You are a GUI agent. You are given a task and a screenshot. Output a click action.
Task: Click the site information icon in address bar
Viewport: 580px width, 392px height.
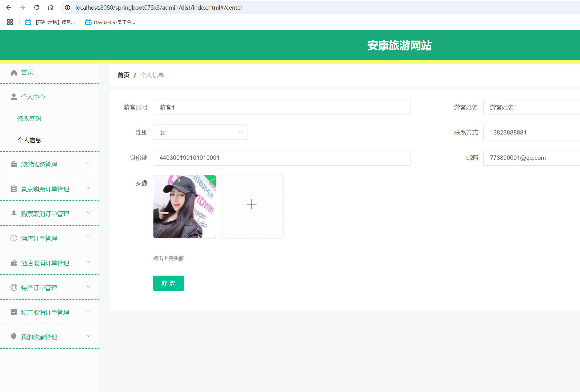pyautogui.click(x=67, y=7)
